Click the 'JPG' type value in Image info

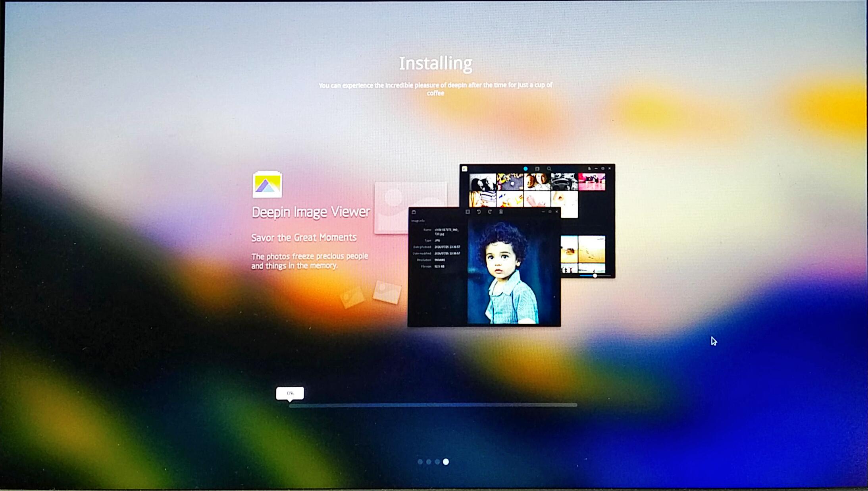[437, 240]
